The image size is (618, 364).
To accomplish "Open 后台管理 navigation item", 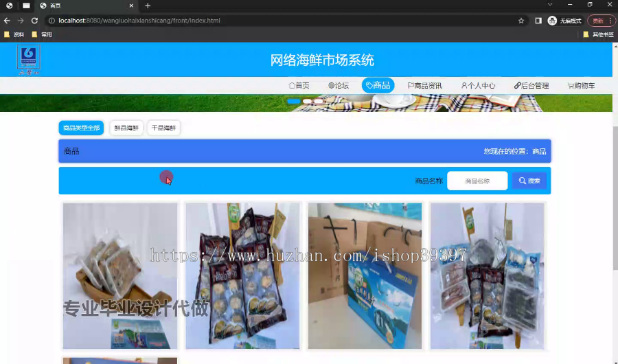I will 531,86.
